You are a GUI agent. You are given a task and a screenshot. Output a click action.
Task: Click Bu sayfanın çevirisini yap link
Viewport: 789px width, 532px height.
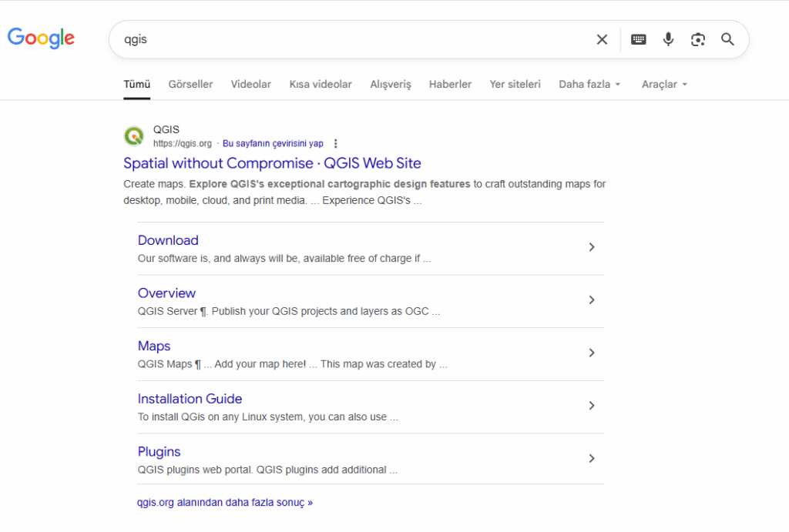tap(273, 144)
